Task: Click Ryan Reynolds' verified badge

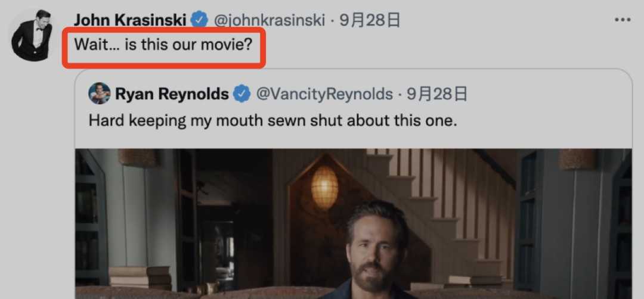Action: [x=242, y=94]
